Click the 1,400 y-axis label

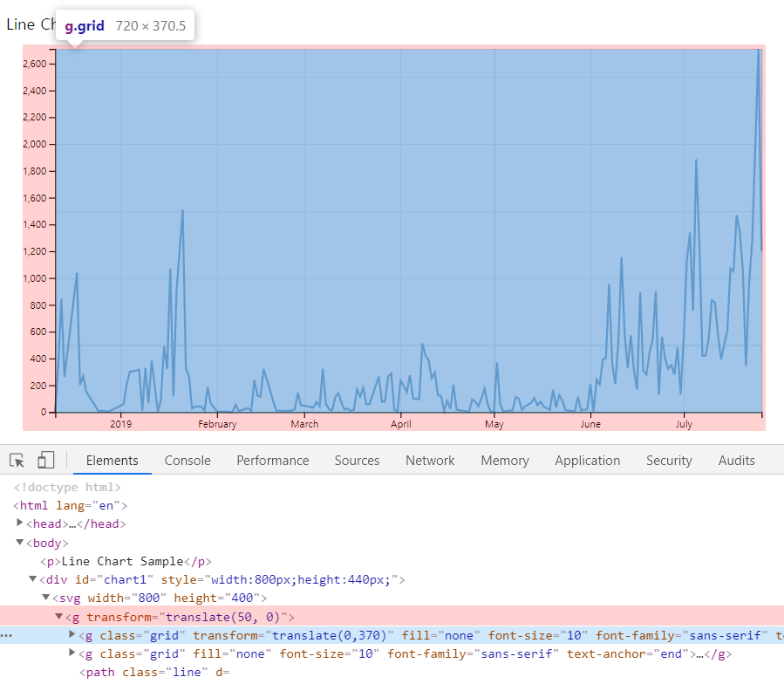point(35,225)
